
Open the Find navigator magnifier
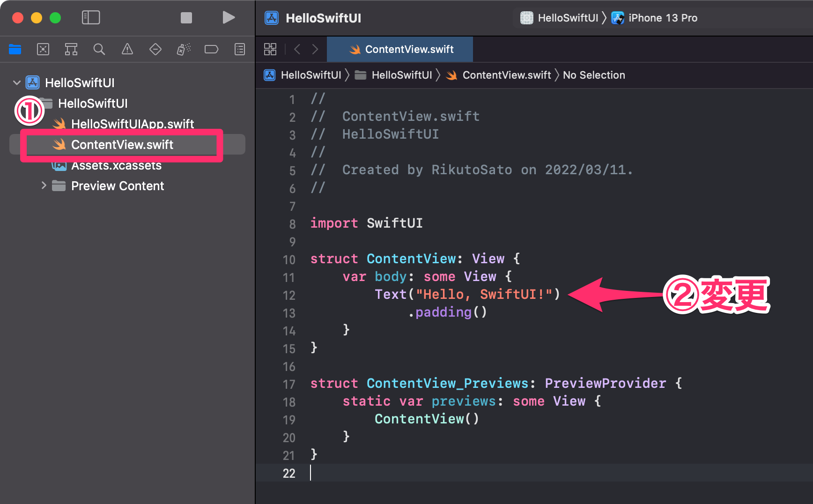click(99, 49)
